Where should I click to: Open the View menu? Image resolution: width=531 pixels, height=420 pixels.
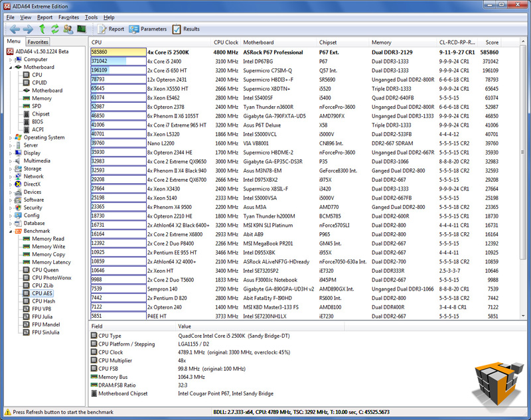[x=25, y=17]
